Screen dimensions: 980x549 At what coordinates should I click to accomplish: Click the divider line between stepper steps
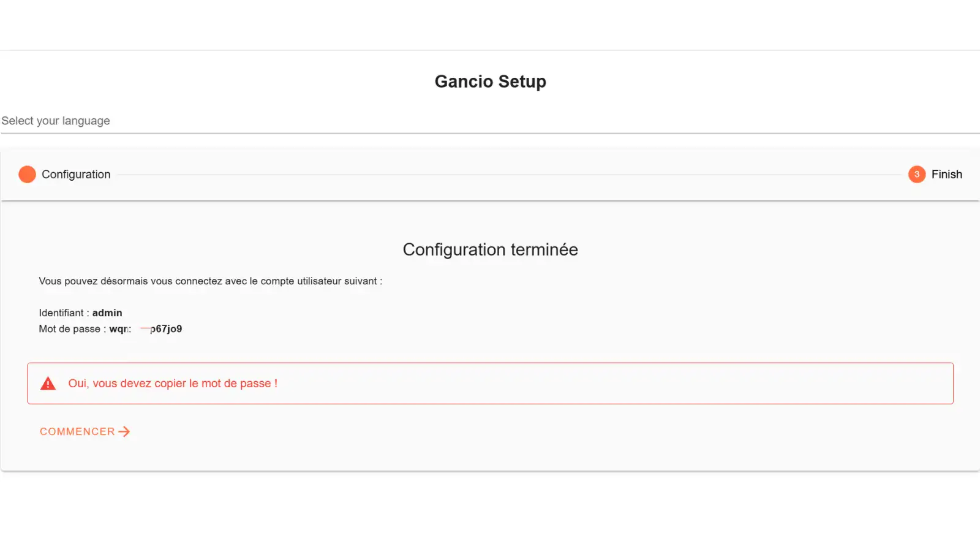(508, 175)
